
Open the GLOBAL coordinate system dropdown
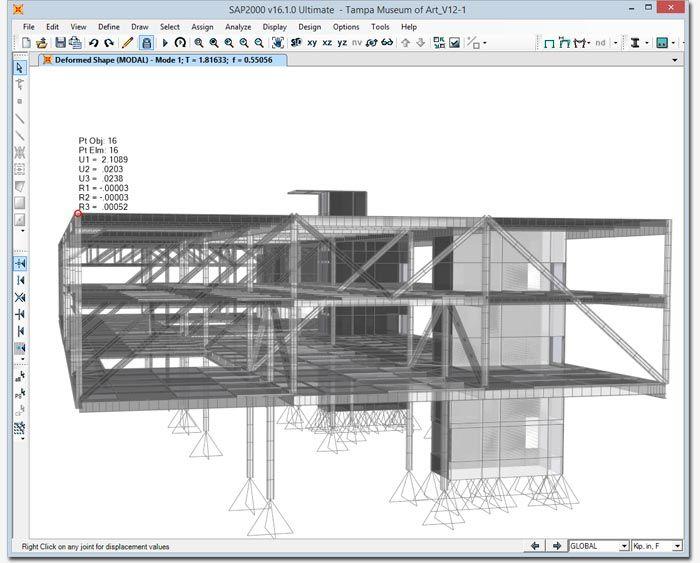click(x=599, y=546)
